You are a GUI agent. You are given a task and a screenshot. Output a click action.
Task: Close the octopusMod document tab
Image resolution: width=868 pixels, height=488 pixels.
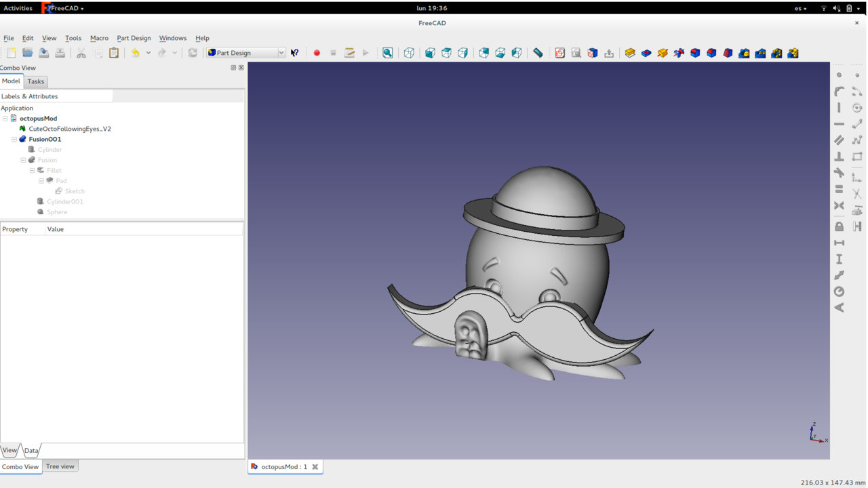315,467
